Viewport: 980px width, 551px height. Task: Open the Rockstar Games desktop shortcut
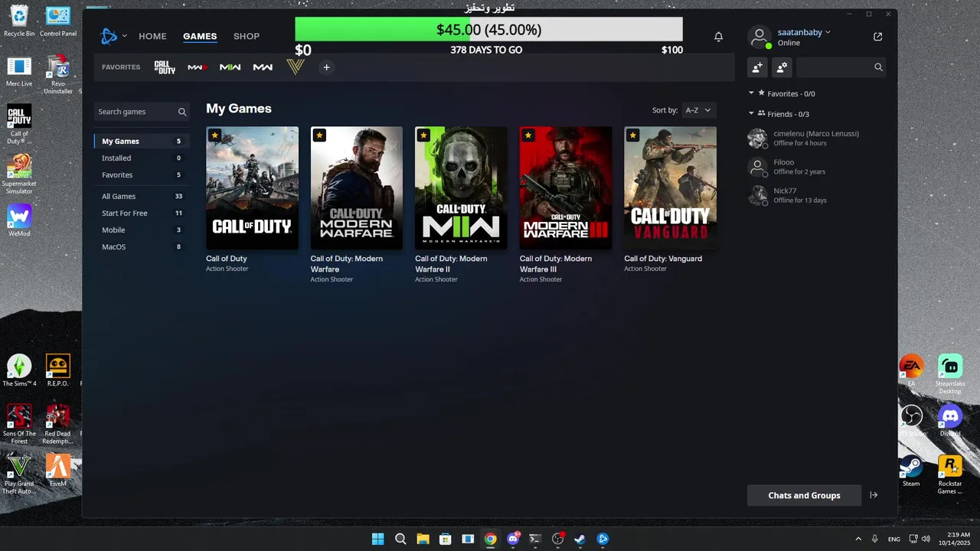pos(950,474)
